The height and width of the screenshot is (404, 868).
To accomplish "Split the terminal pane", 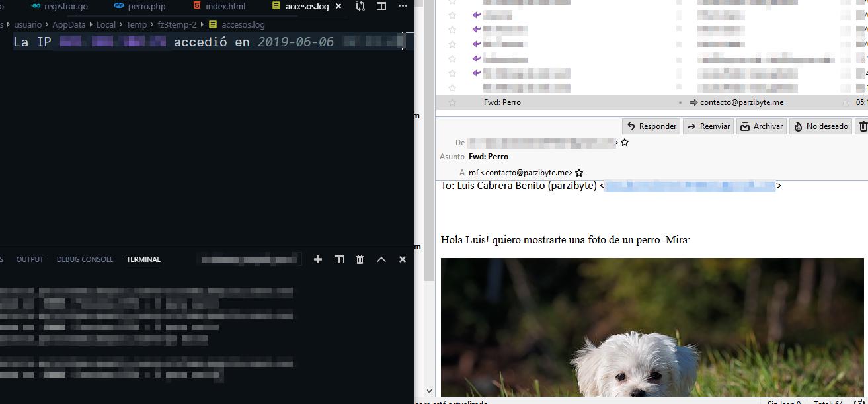I will coord(339,259).
